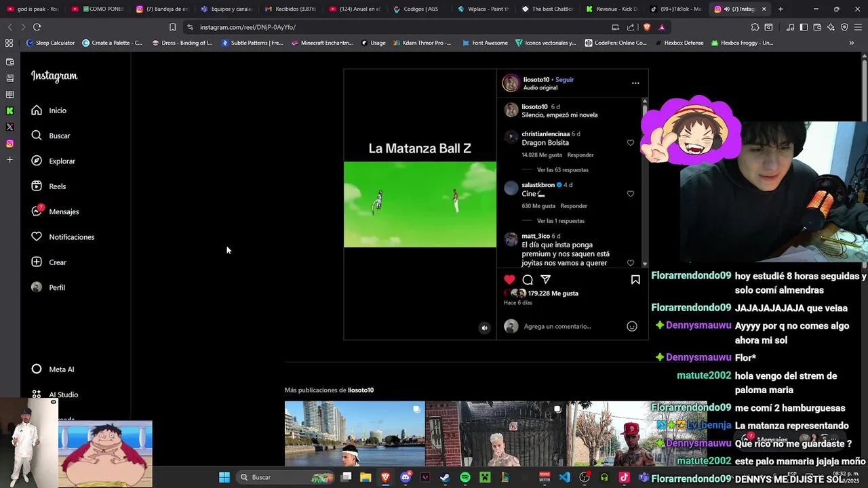Open 179.228 Me gusta likes list
Viewport: 868px width, 488px height.
(553, 293)
